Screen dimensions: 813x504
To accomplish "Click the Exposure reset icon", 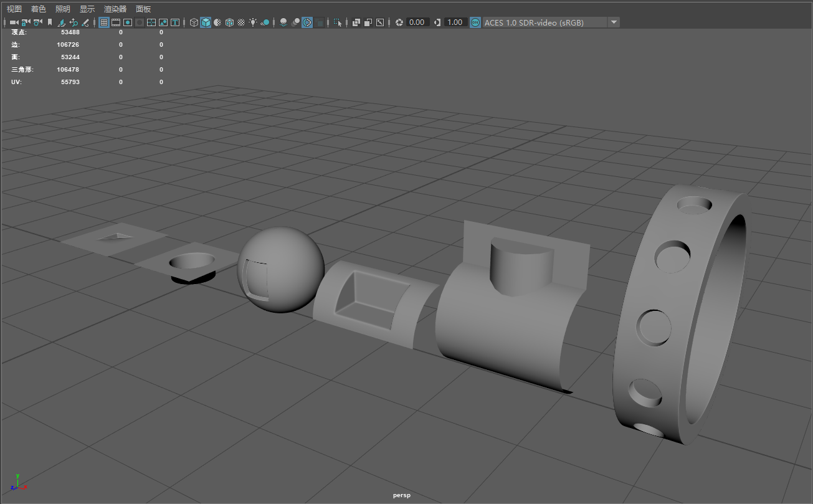I will click(400, 22).
